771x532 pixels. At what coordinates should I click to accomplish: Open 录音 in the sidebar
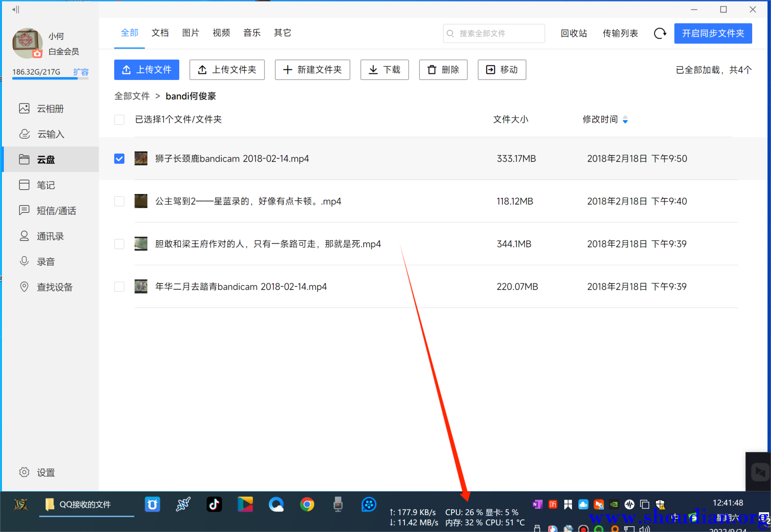[x=51, y=261]
